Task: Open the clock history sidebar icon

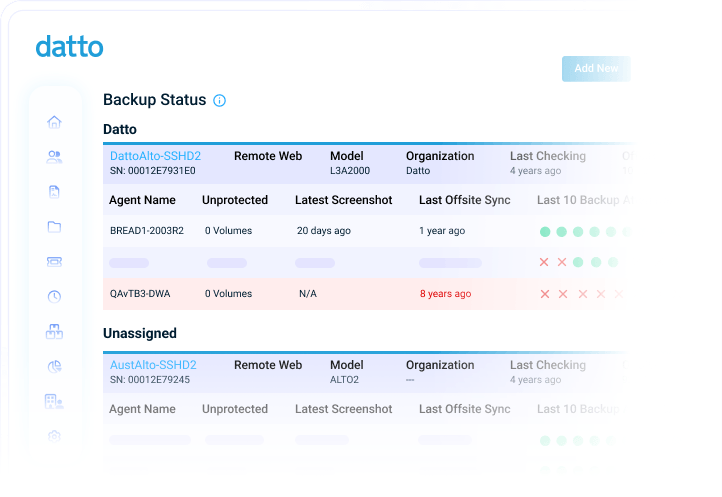Action: (x=54, y=296)
